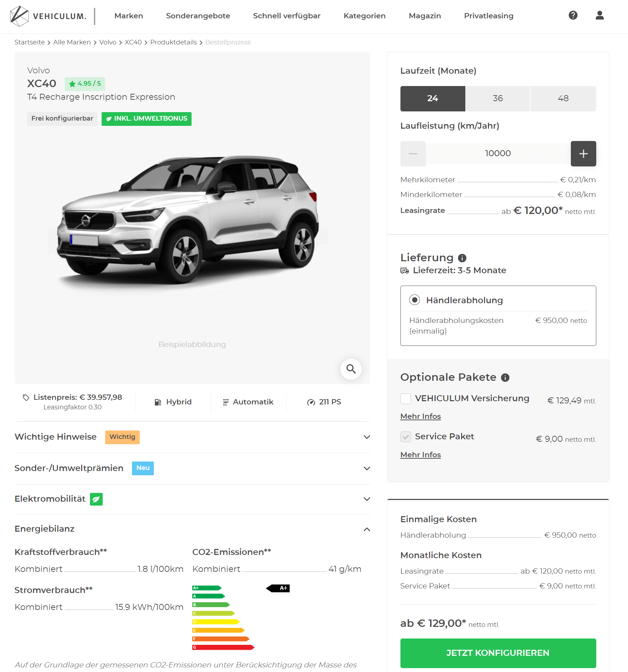Screen dimensions: 628x672
Task: Click the green A+ efficiency bar
Action: (x=207, y=588)
